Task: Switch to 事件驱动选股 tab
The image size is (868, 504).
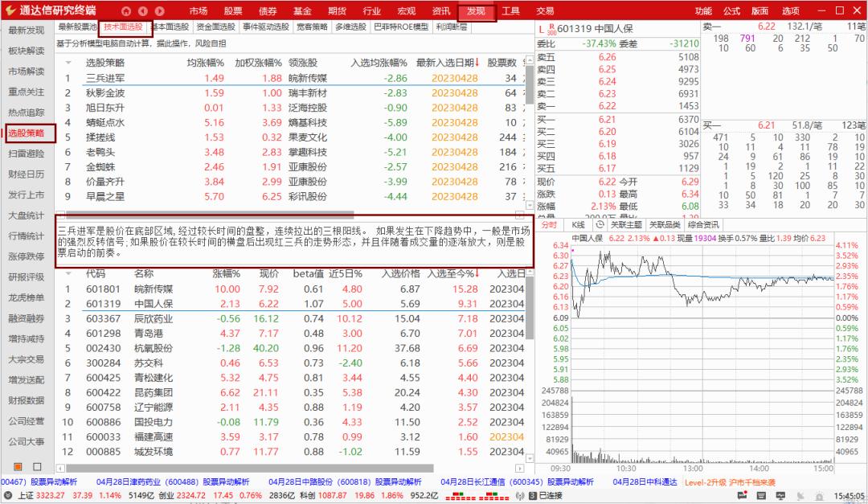Action: pos(266,27)
